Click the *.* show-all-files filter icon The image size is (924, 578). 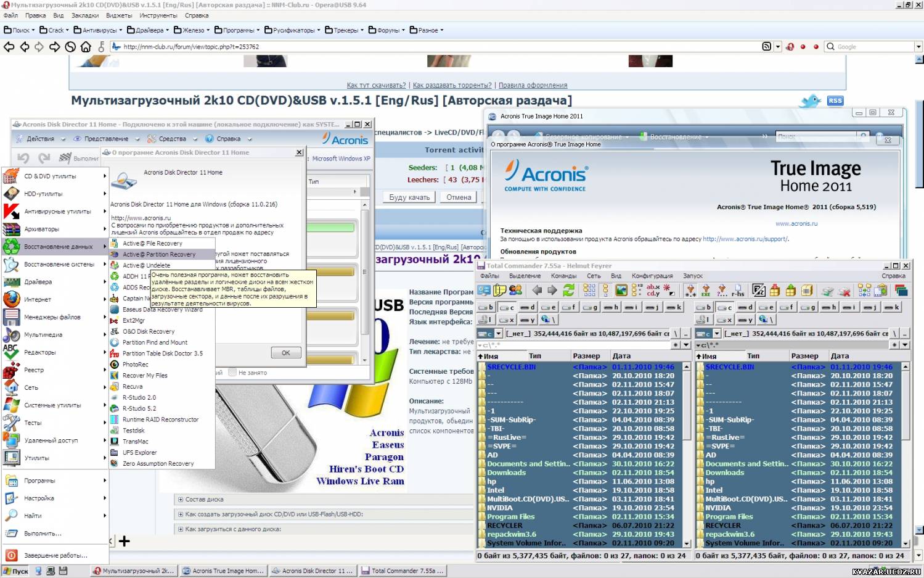click(x=690, y=290)
